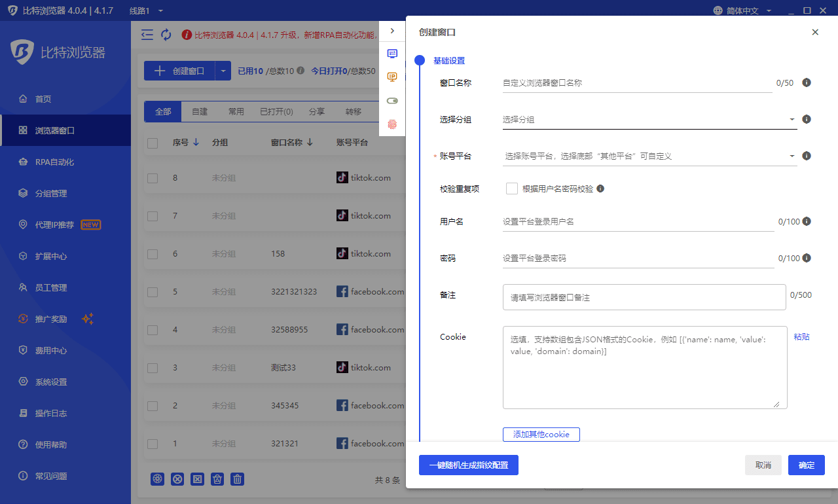Refresh the window list with the refresh icon
The height and width of the screenshot is (504, 838).
coord(166,34)
